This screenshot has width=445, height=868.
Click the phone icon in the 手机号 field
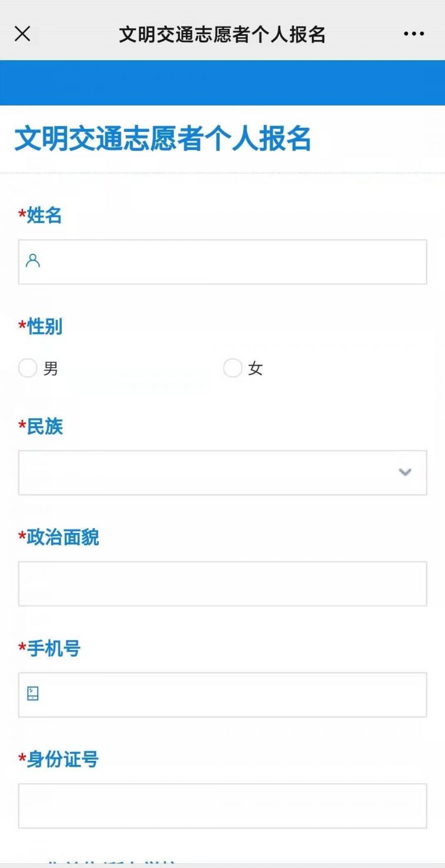point(33,694)
